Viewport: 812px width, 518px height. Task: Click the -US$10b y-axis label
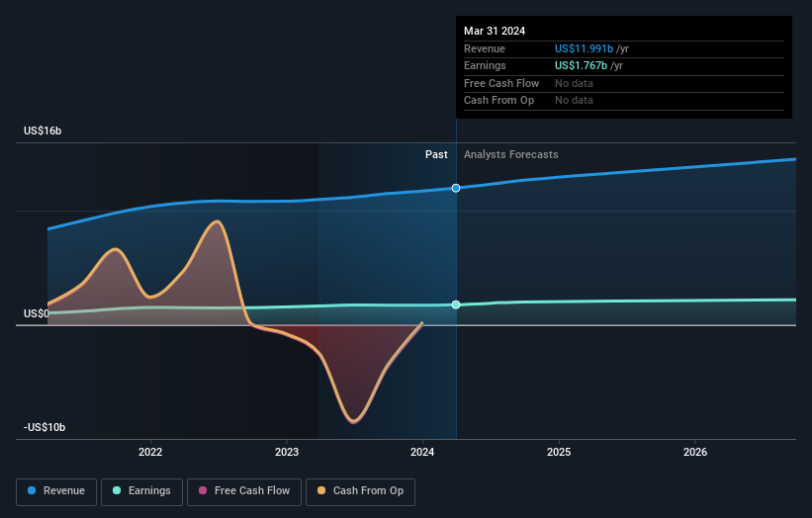(45, 427)
